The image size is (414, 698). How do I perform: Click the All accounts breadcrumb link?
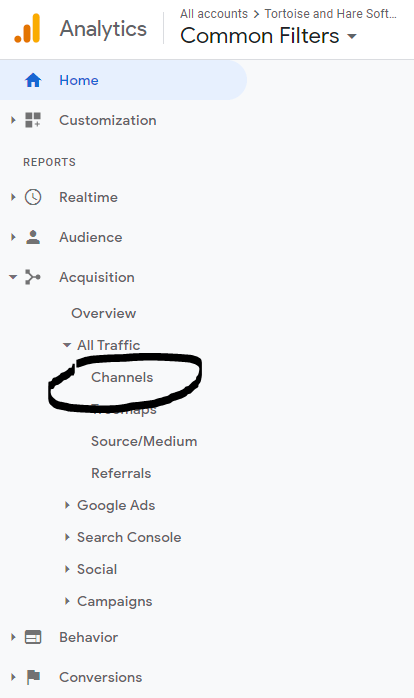214,14
